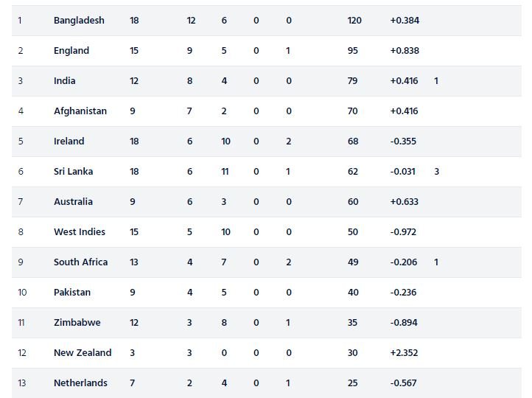
Task: Open the England team row link
Action: tap(71, 51)
